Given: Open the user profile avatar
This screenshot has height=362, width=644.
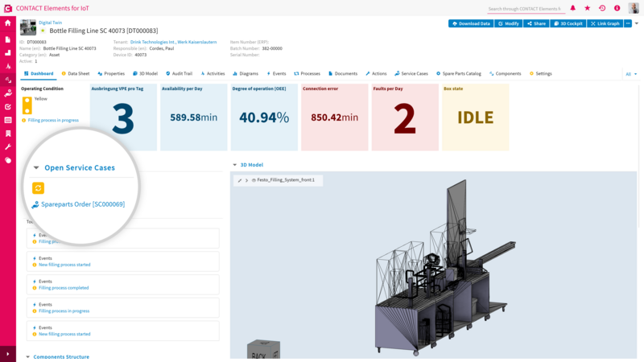Looking at the screenshot, I should (x=634, y=8).
